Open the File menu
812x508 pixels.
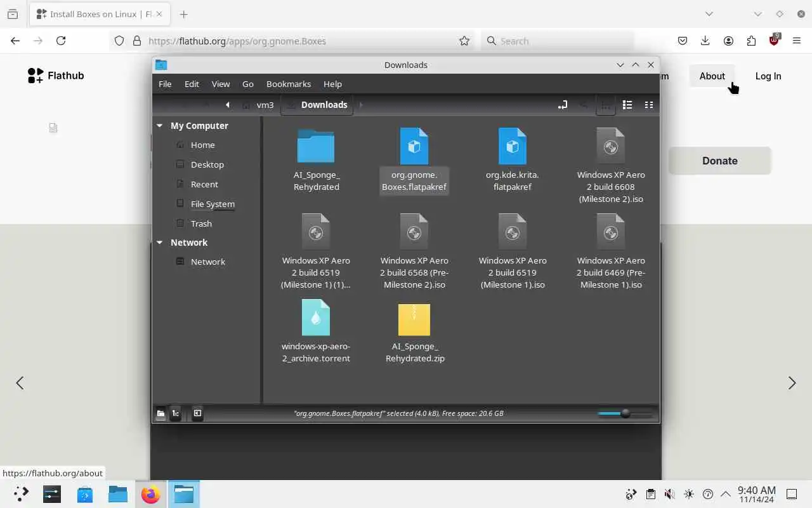point(165,84)
